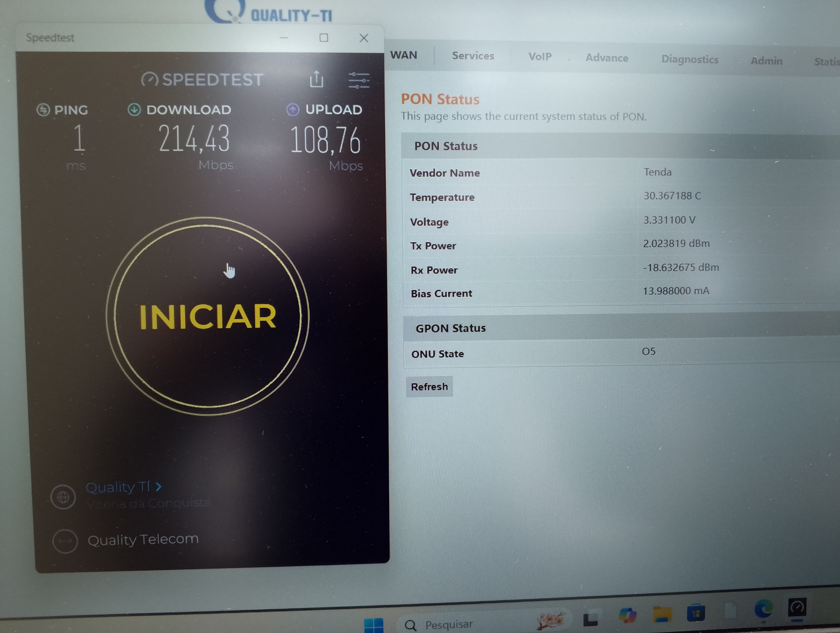Click the Refresh button
Viewport: 840px width, 633px height.
[x=429, y=387]
